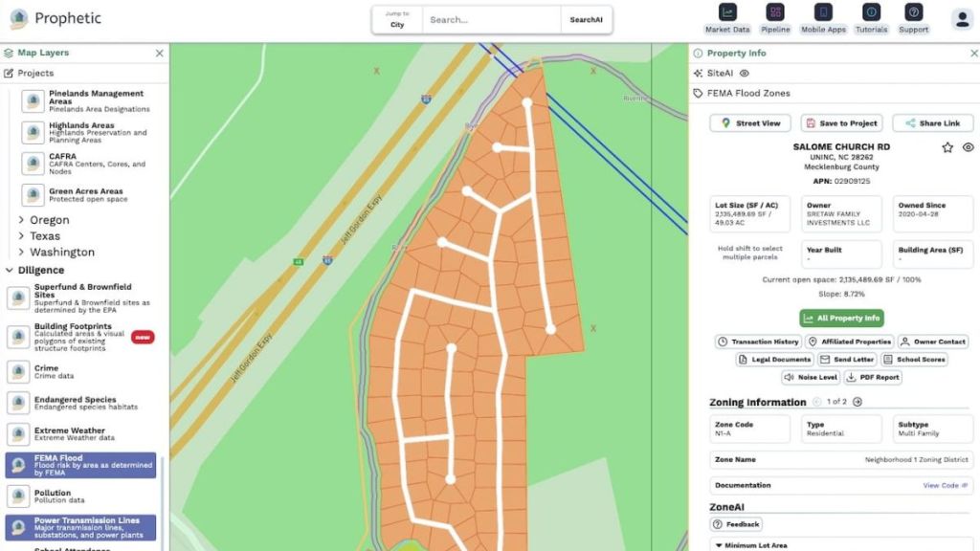Viewport: 980px width, 551px height.
Task: Click ZoneAI Feedback button
Action: 736,524
